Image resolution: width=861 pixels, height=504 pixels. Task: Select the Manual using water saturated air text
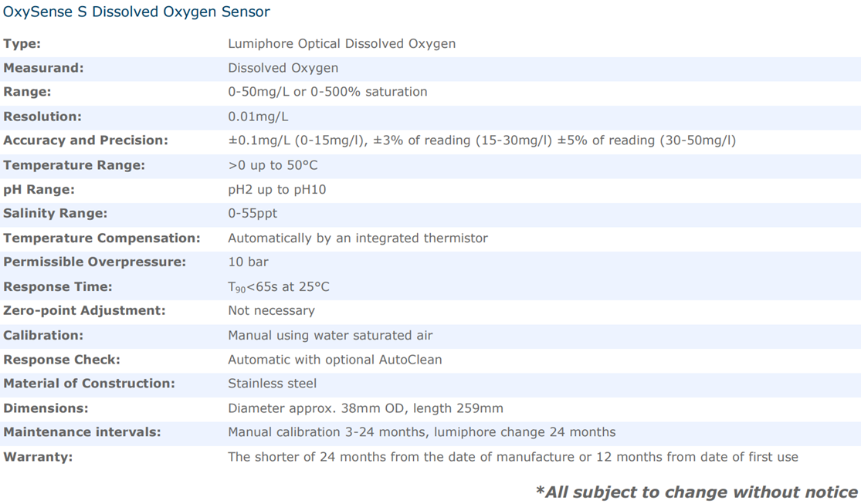tap(330, 336)
